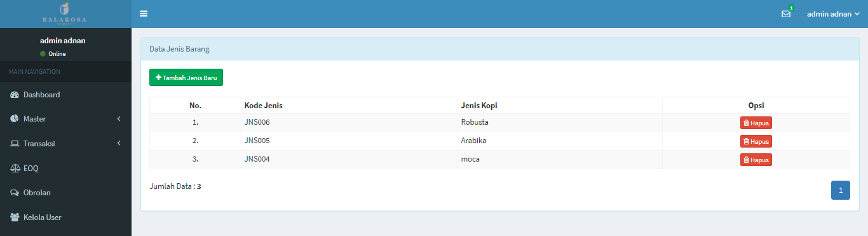Click the Master pie chart icon

(x=15, y=119)
